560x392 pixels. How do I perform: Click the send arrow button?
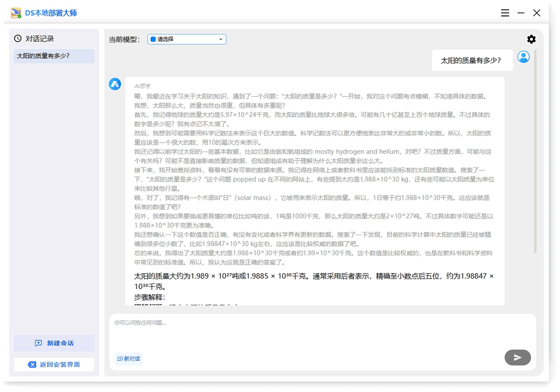tap(517, 358)
